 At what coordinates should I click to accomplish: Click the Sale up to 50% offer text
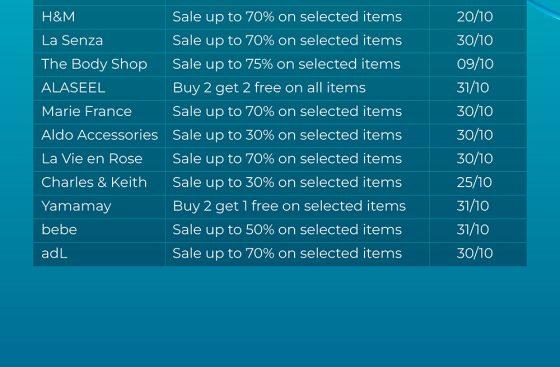pos(287,230)
